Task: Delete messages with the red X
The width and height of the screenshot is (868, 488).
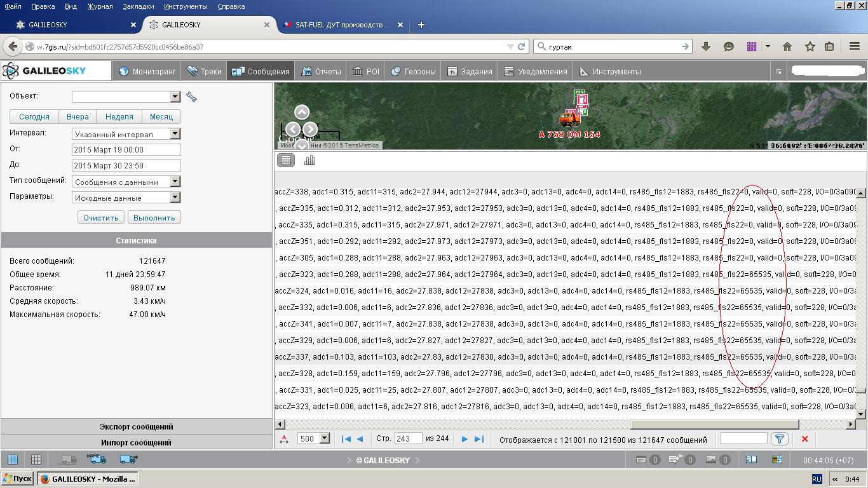Action: [x=804, y=439]
